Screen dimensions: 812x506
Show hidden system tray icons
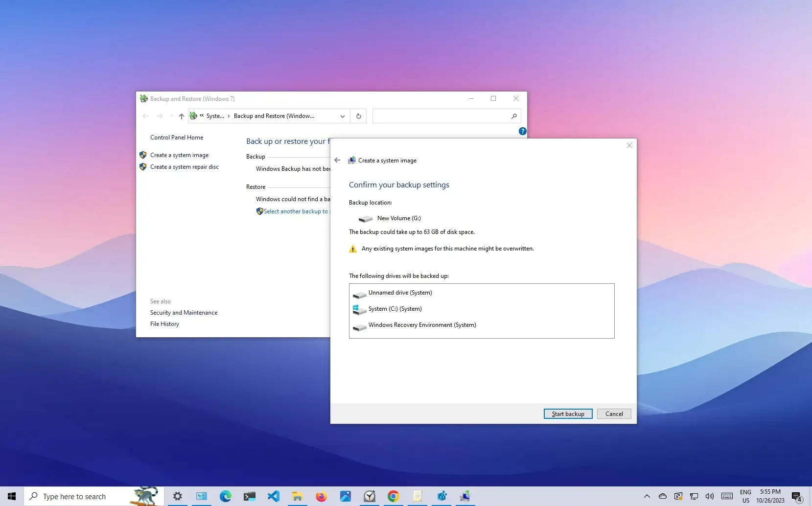point(647,496)
